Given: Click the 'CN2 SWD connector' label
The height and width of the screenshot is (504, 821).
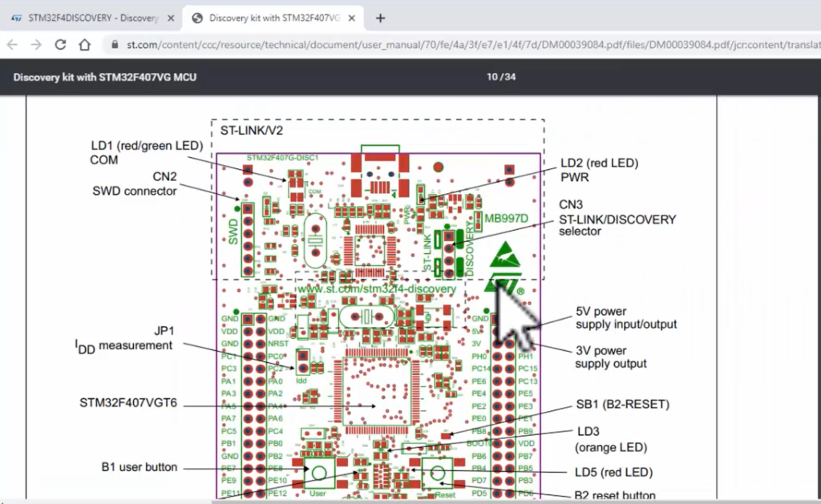Looking at the screenshot, I should [135, 183].
